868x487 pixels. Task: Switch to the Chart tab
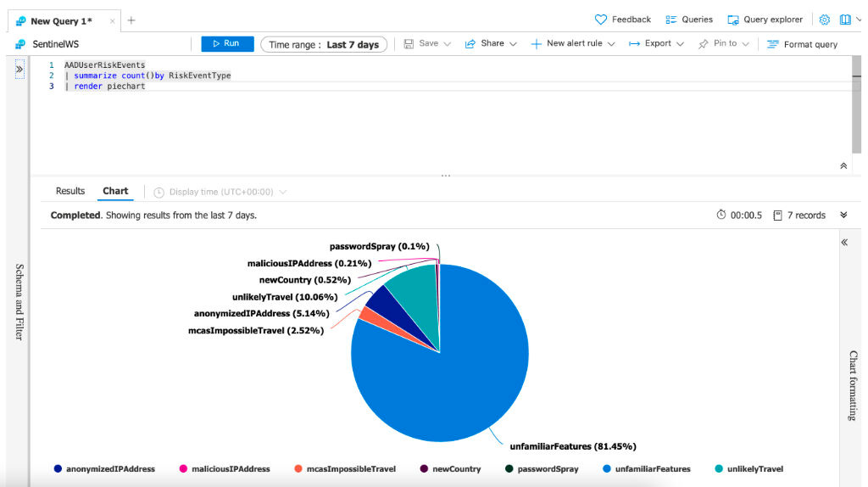coord(115,191)
